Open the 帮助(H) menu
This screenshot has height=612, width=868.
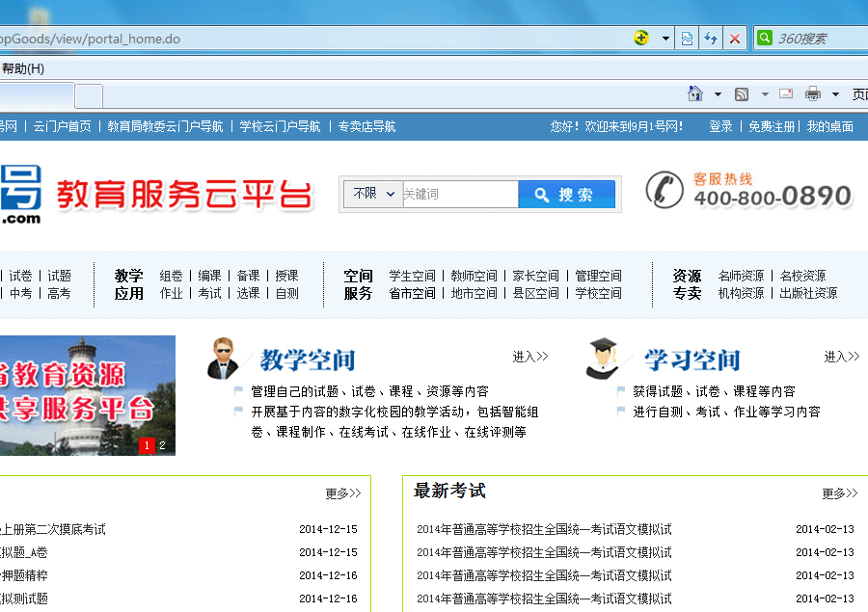tap(23, 68)
